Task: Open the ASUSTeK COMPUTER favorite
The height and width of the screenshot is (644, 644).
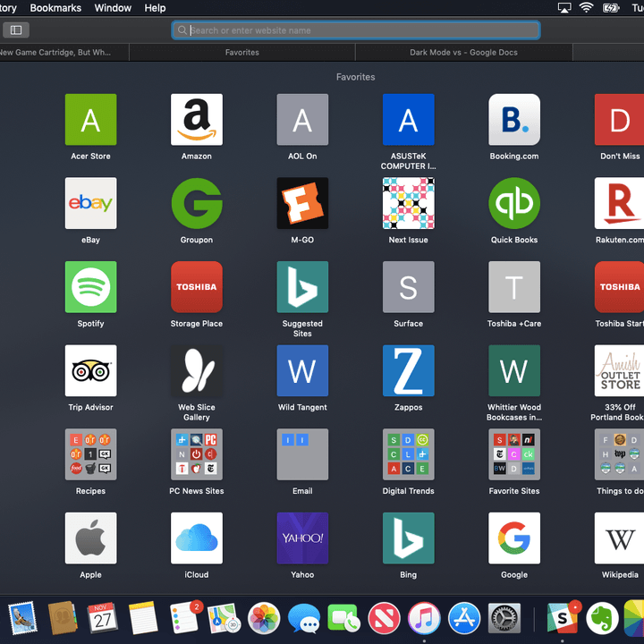Action: 408,120
